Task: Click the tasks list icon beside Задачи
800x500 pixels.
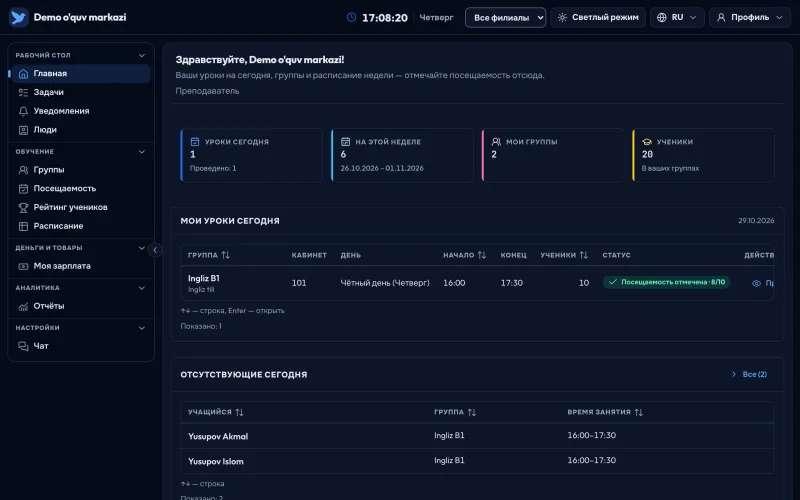Action: click(x=23, y=92)
